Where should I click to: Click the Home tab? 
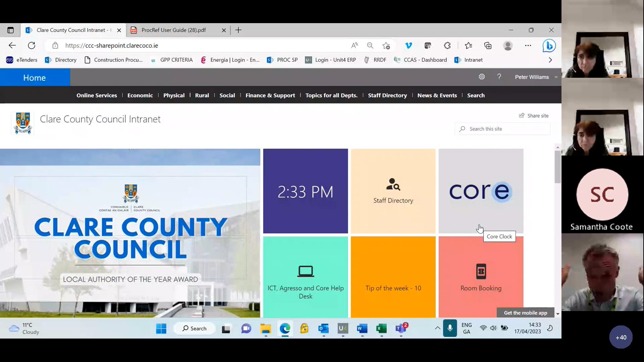click(x=35, y=77)
